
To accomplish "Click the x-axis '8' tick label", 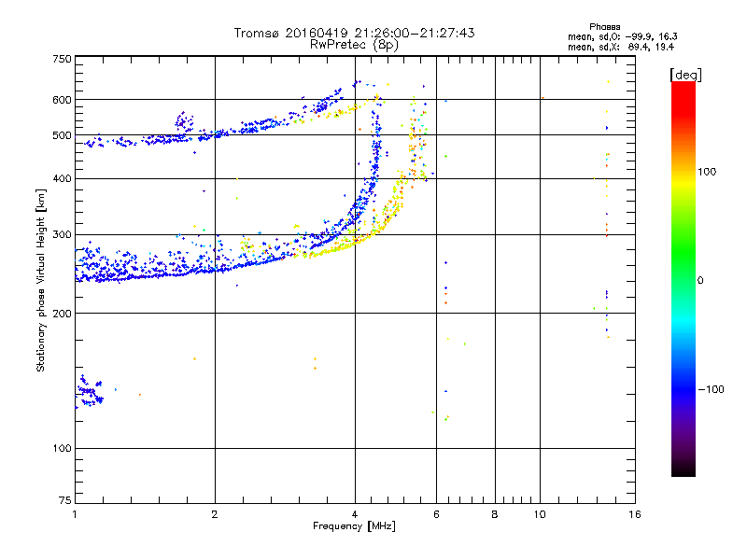I will click(495, 514).
